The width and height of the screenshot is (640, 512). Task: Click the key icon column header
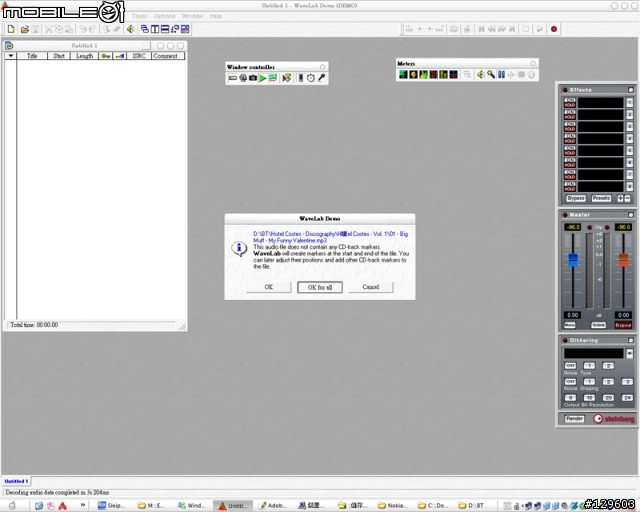pyautogui.click(x=106, y=56)
